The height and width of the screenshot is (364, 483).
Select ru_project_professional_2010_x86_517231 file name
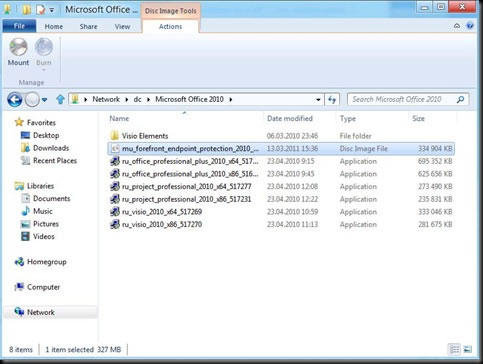187,199
